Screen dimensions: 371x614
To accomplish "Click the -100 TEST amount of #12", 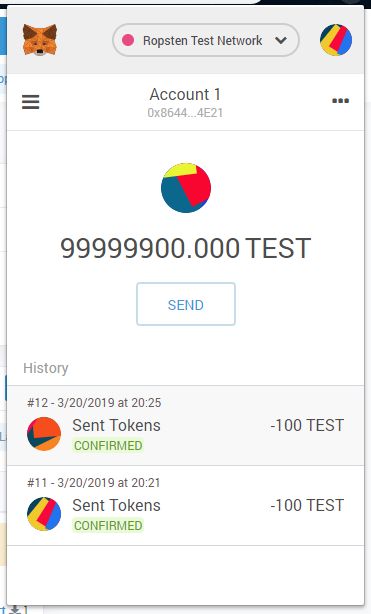I will click(307, 425).
